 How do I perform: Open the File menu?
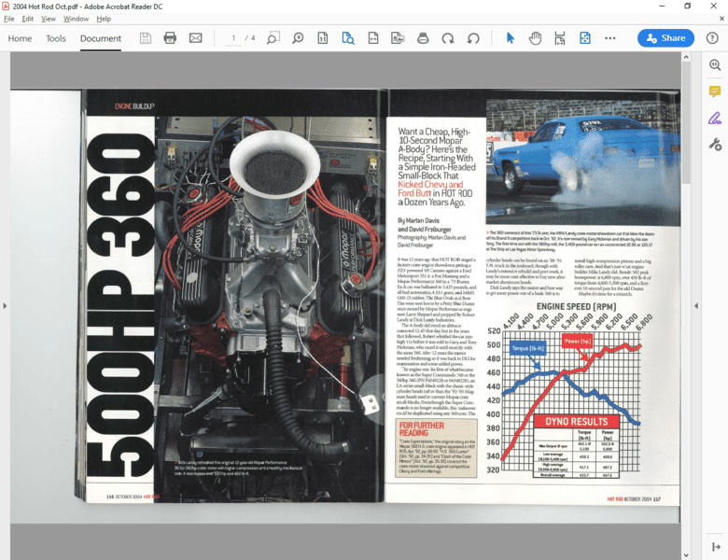click(8, 19)
